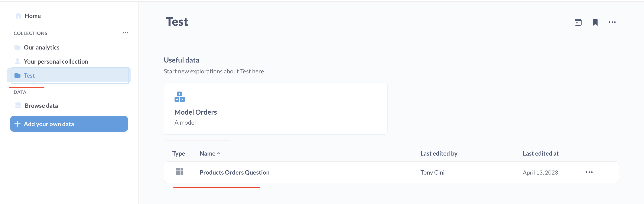Open the ellipsis menu for Products Orders Question
The height and width of the screenshot is (204, 644).
tap(589, 172)
